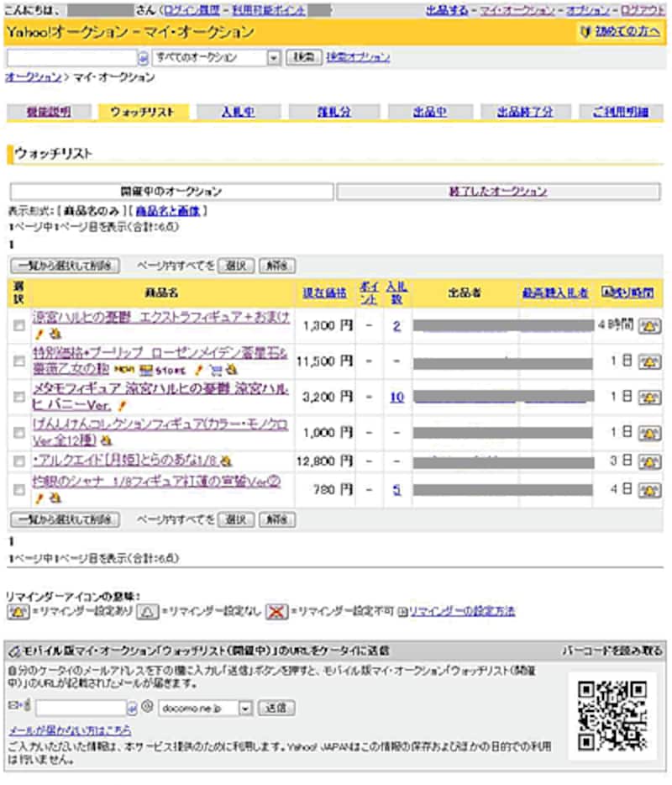Switch to the 入札中 tab
The image size is (672, 785).
point(239,112)
